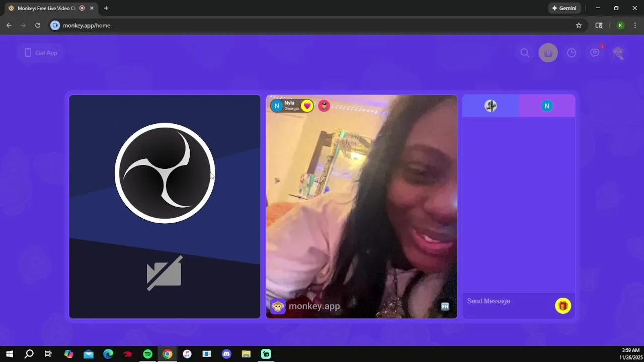Click Nyla's video feed

(x=362, y=207)
